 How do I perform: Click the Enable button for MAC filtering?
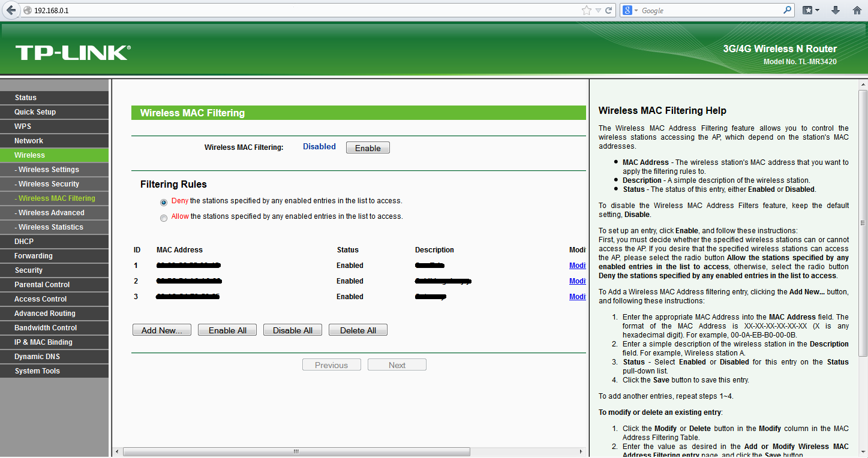tap(368, 148)
